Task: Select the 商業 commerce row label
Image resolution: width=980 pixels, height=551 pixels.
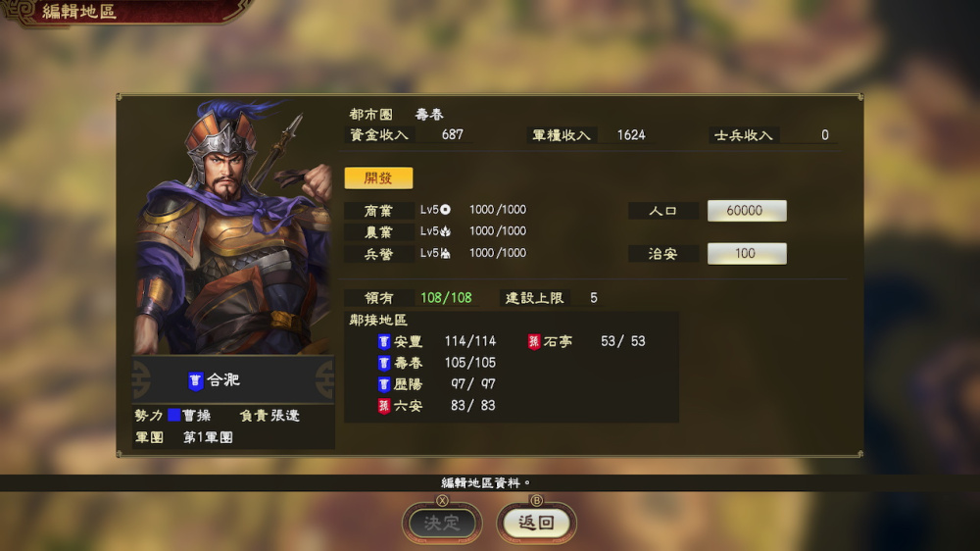Action: [378, 210]
